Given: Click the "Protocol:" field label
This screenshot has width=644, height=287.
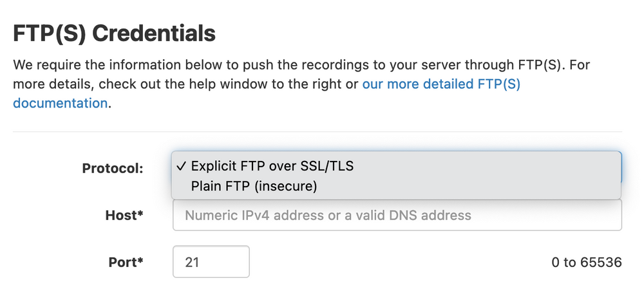Looking at the screenshot, I should tap(113, 169).
